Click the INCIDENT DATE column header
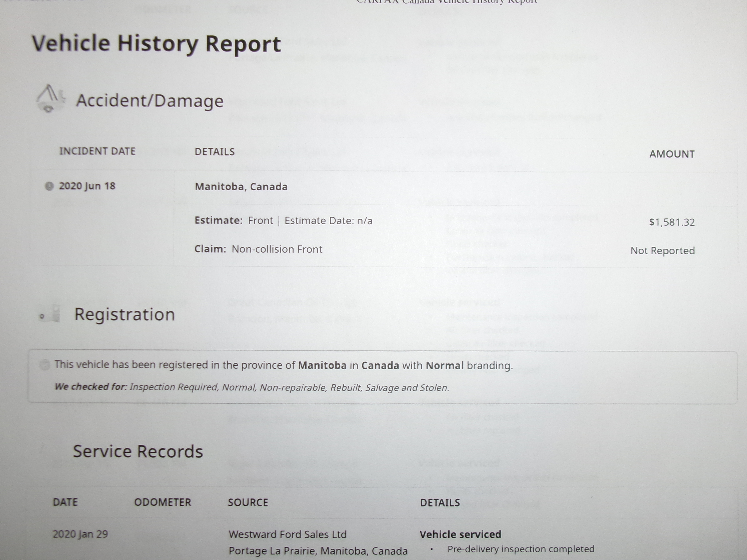 pyautogui.click(x=97, y=151)
